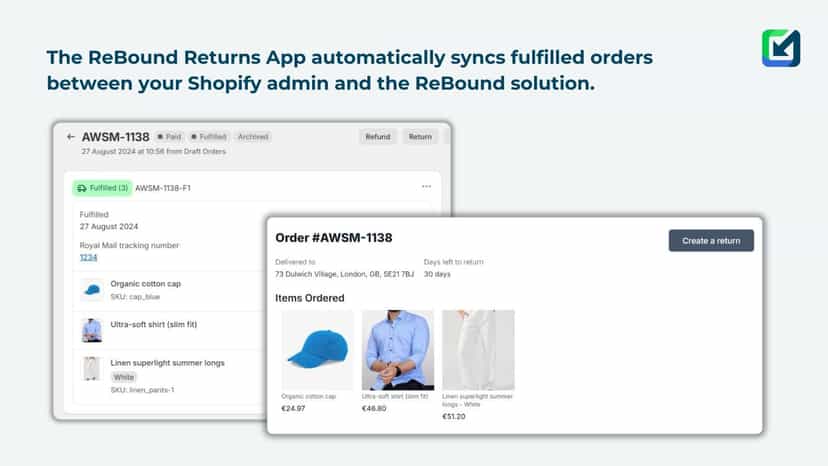Click the blue shirt image in Items Ordered
This screenshot has width=828, height=466.
click(398, 350)
